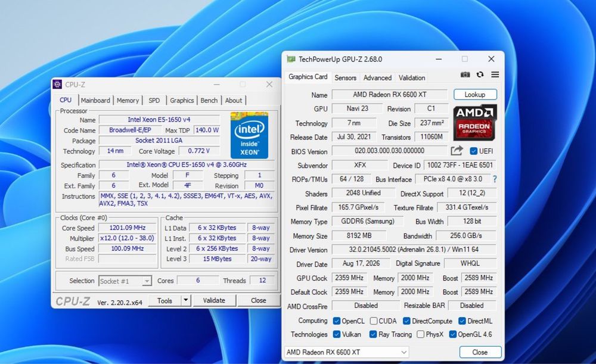Viewport: 596px width, 364px height.
Task: Click the Driver Version field
Action: 414,250
